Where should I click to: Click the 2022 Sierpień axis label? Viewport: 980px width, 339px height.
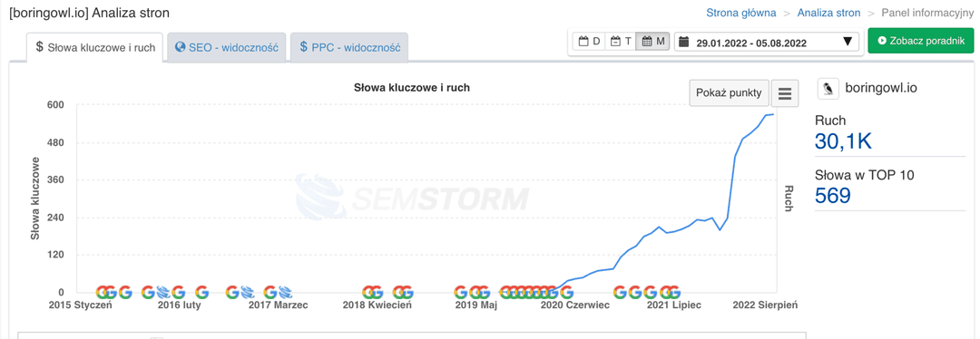click(765, 305)
